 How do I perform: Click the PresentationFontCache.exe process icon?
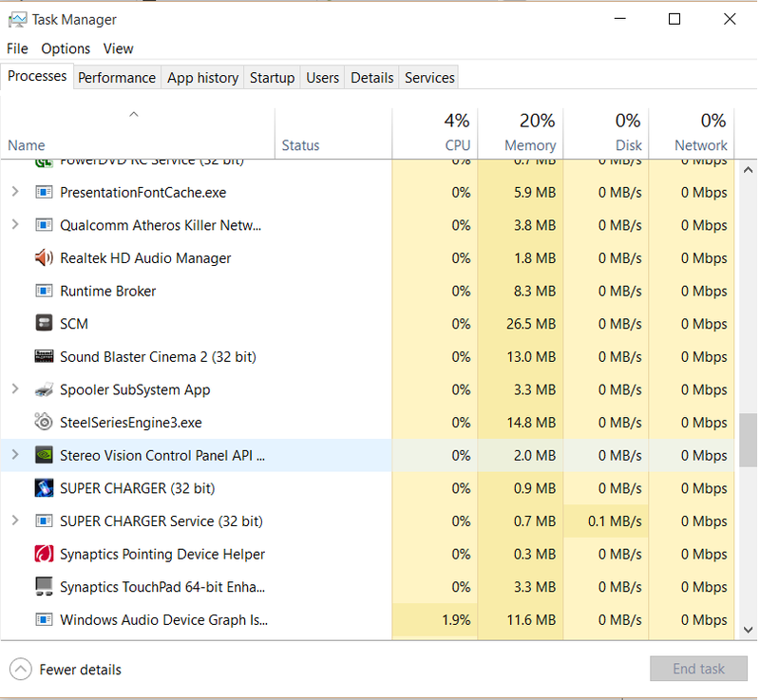tap(44, 192)
